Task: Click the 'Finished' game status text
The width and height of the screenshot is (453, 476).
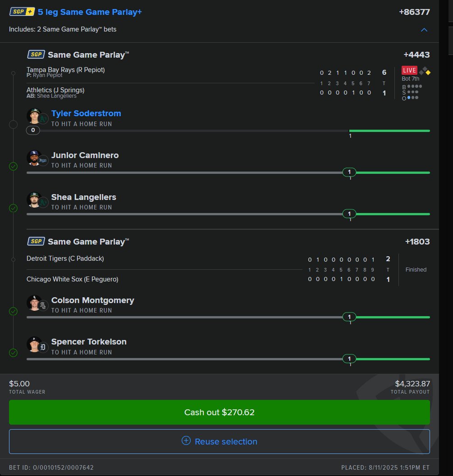Action: click(416, 270)
